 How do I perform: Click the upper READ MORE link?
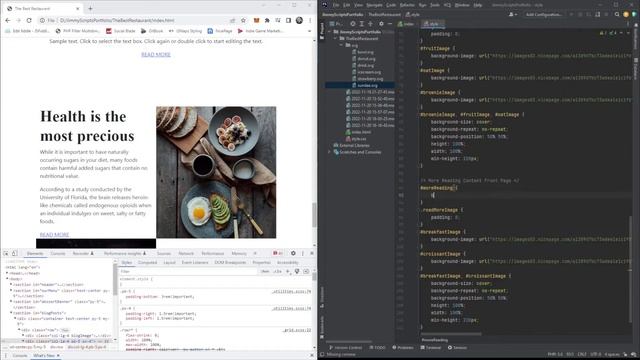pyautogui.click(x=156, y=54)
